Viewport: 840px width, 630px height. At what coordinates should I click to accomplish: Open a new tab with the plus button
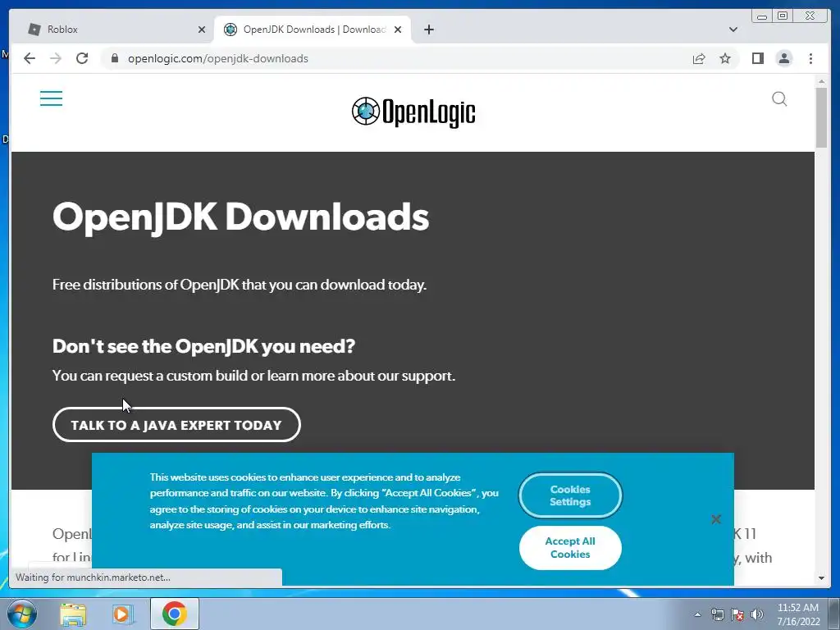pyautogui.click(x=428, y=30)
